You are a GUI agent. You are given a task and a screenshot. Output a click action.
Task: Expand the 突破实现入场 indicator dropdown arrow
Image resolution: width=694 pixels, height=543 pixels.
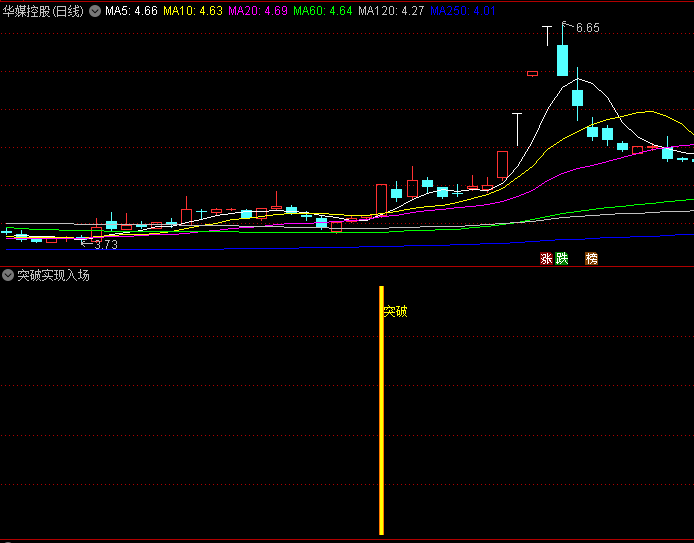pyautogui.click(x=8, y=275)
